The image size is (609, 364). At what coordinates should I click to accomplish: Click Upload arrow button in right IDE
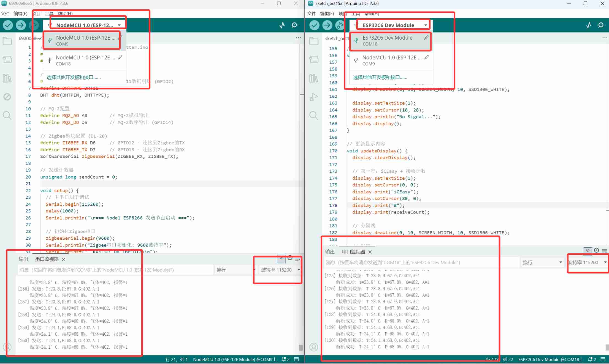click(327, 25)
